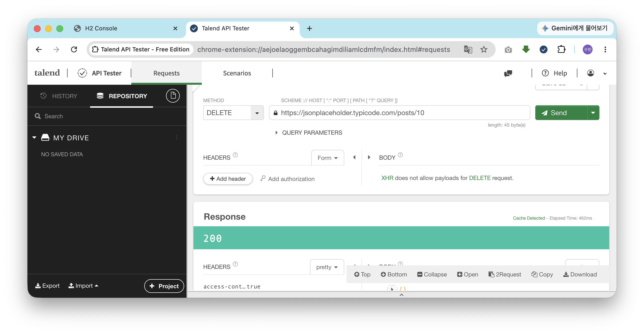Jump to Top of response body

(362, 274)
